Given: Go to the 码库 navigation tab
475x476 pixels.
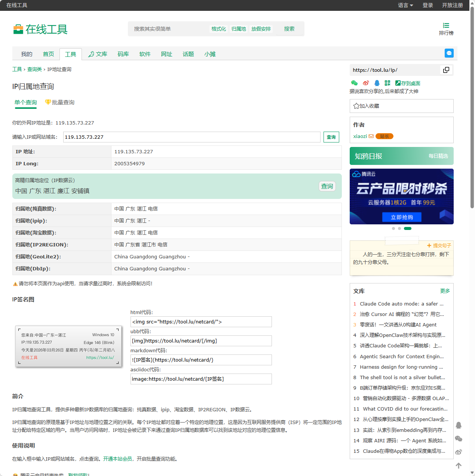Looking at the screenshot, I should pos(123,54).
